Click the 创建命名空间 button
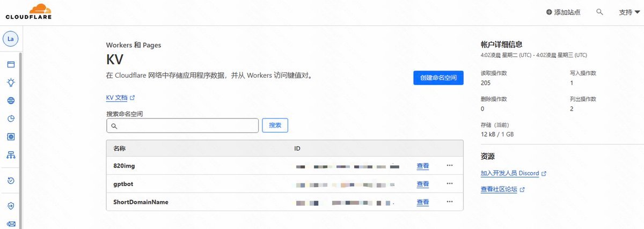The width and height of the screenshot is (644, 229). [x=438, y=78]
